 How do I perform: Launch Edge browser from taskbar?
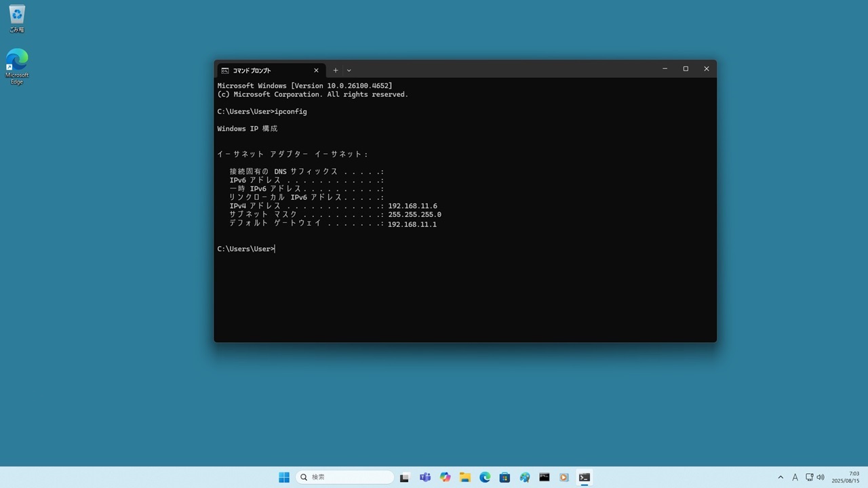pyautogui.click(x=485, y=477)
